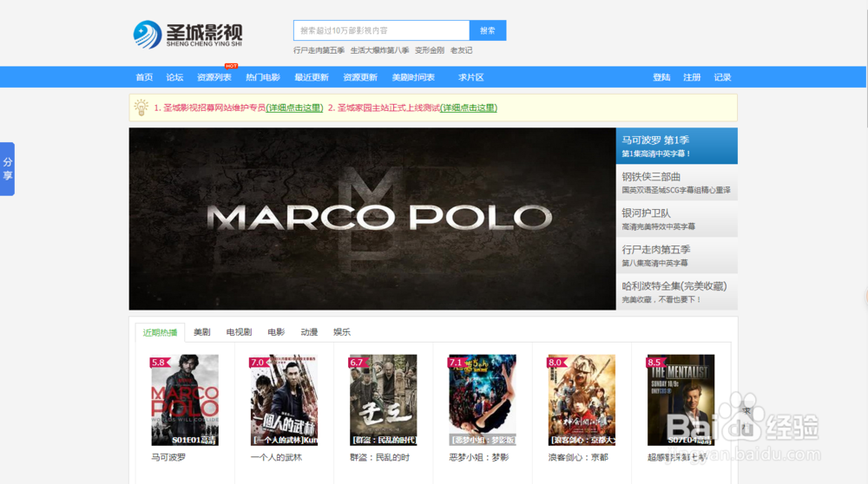Select 马可波罗 第1季 in banner list
Viewport: 868px width, 484px height.
[x=677, y=146]
